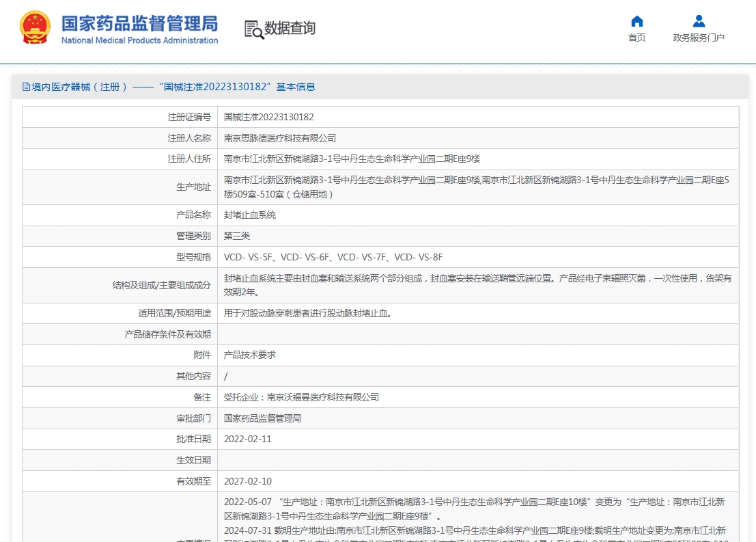Screen dimensions: 756x542
Task: Click the 注册人住所 label
Action: pos(189,159)
